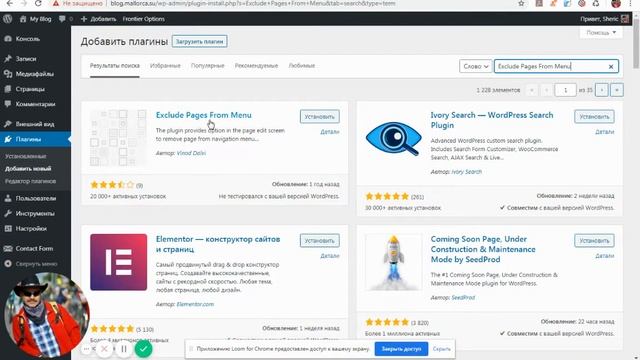The height and width of the screenshot is (360, 640).
Task: Open Детали for Exclude Pages plugin
Action: [330, 132]
